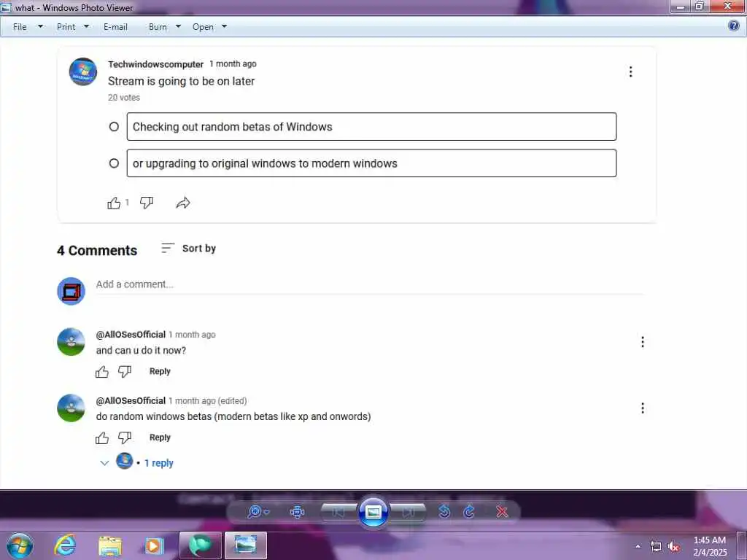Open the Windows Start orb

[x=20, y=545]
